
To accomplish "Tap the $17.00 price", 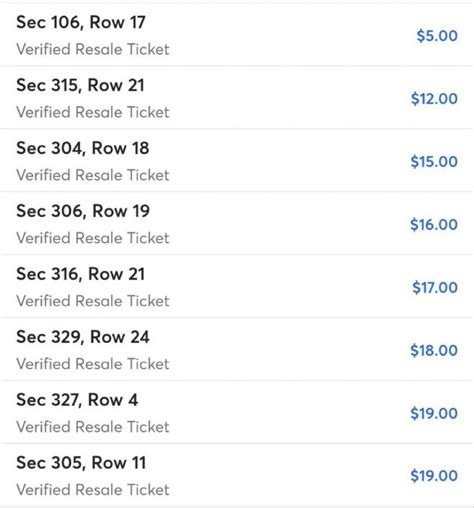I will pos(435,287).
